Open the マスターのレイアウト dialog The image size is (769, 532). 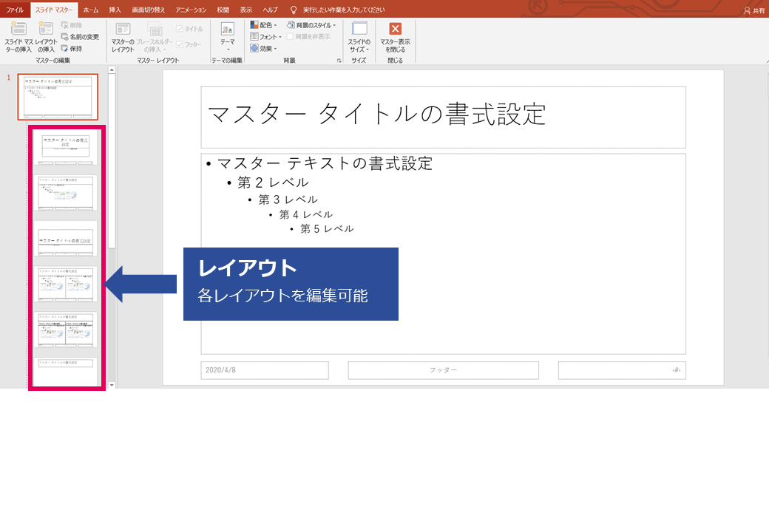point(123,37)
